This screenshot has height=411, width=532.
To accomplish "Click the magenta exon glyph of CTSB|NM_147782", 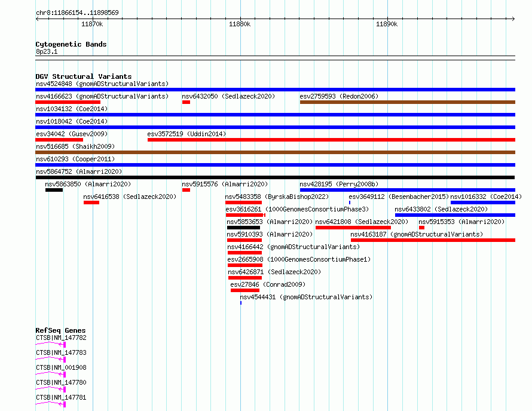I will [64, 345].
